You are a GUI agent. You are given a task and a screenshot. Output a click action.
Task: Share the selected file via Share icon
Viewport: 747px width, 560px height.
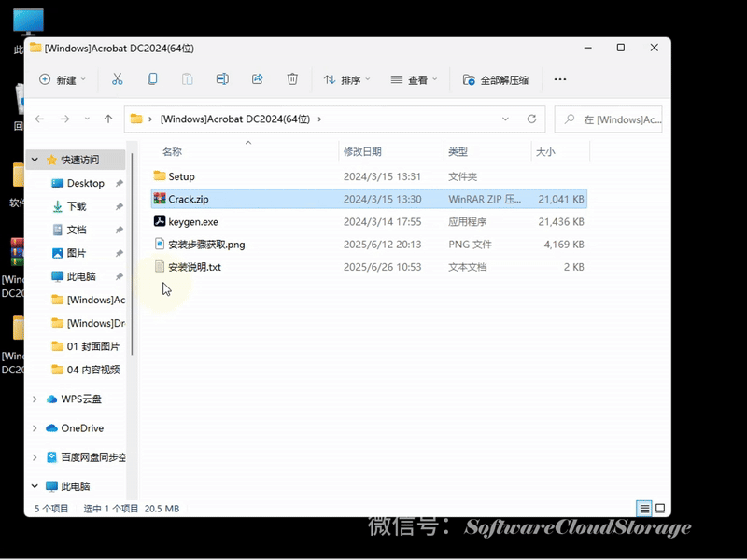258,79
